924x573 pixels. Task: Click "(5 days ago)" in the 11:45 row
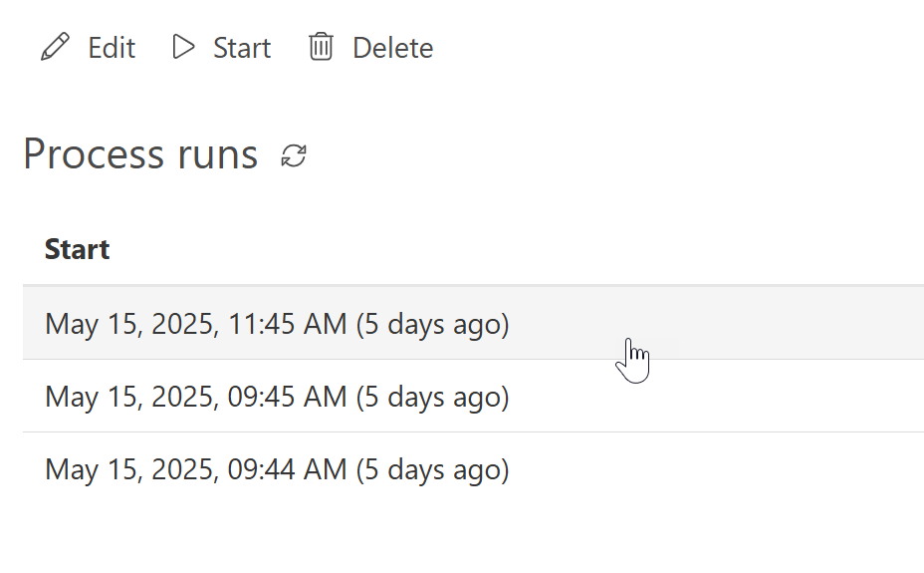tap(432, 324)
